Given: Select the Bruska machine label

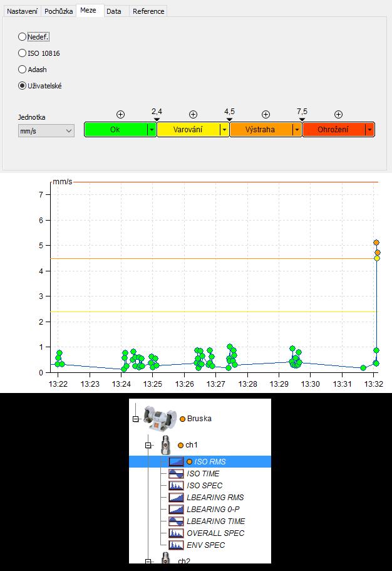Looking at the screenshot, I should coord(199,419).
